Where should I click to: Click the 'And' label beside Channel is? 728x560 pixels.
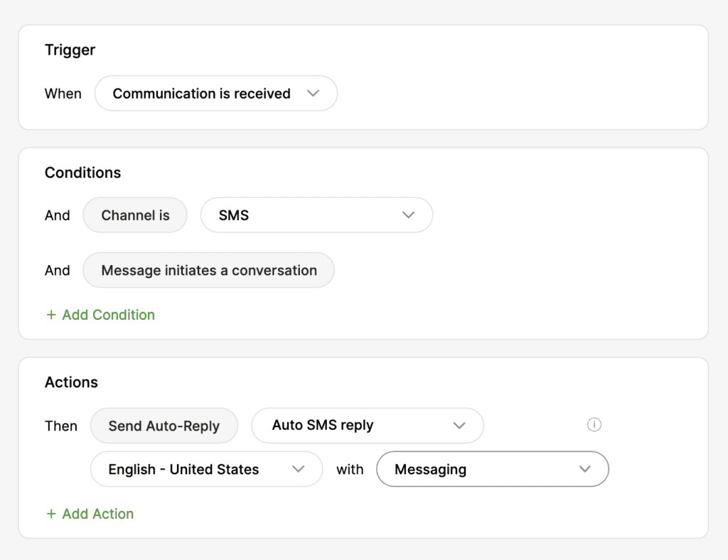pyautogui.click(x=58, y=215)
